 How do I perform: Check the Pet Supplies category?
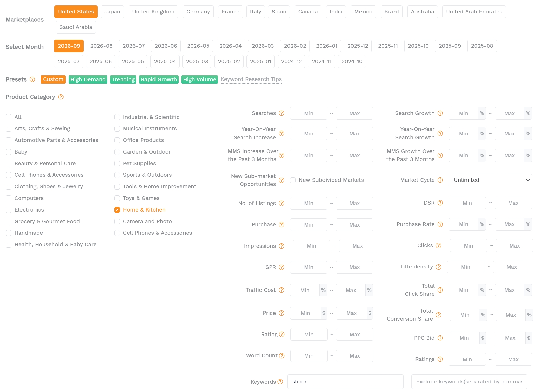coord(117,163)
